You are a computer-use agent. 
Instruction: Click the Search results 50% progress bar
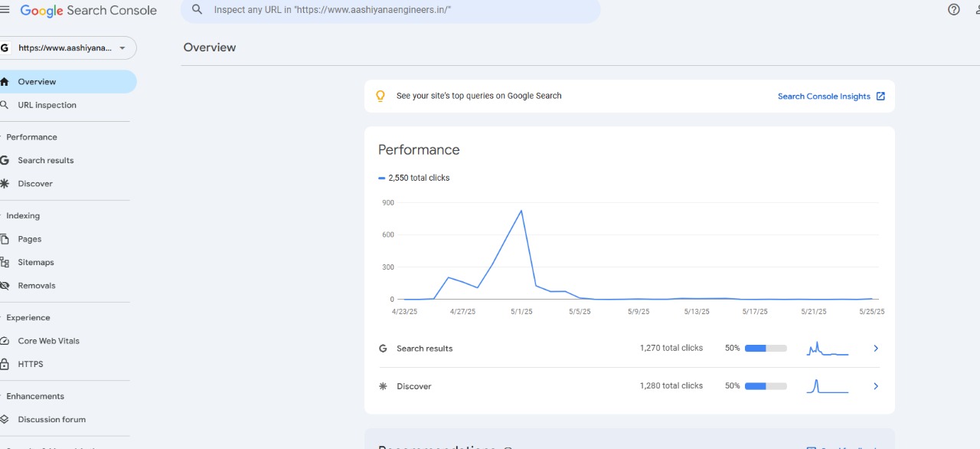[766, 349]
